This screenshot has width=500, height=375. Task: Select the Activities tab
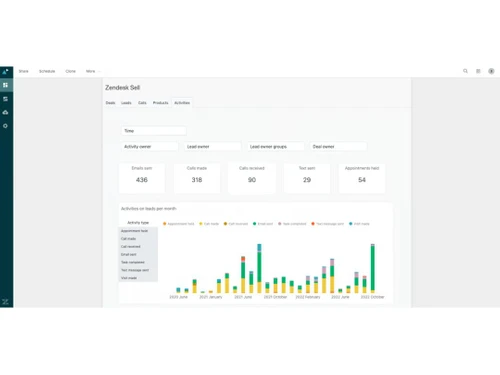coord(182,103)
